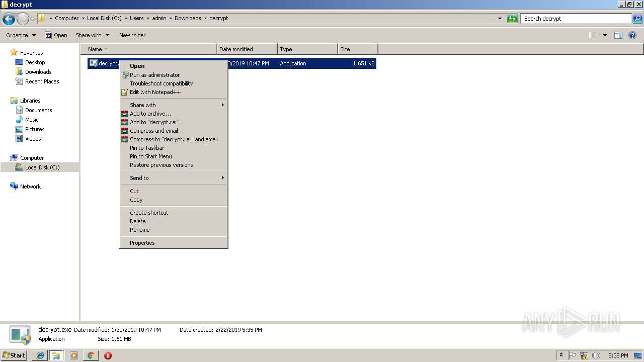Choose Open in the context menu
This screenshot has width=644, height=362.
pos(173,66)
